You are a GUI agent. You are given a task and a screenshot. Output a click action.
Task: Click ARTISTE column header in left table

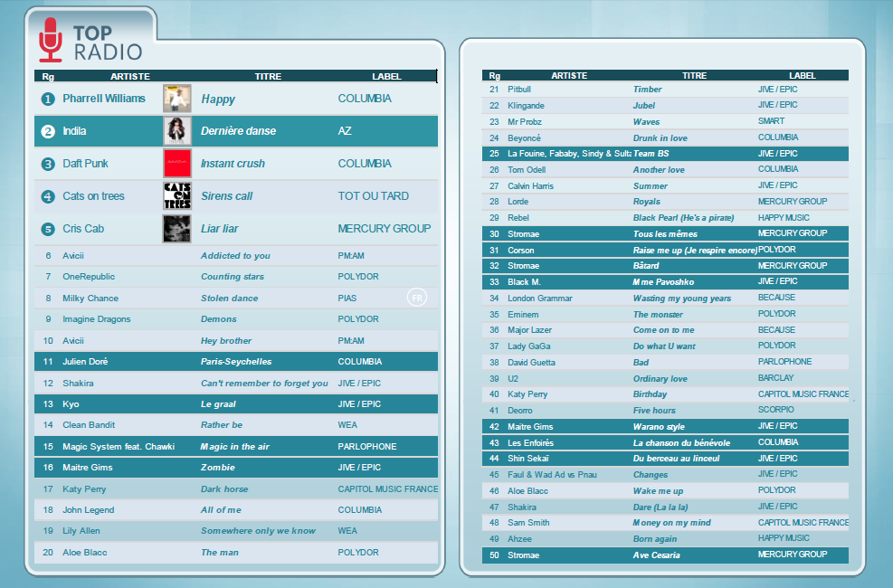(129, 77)
